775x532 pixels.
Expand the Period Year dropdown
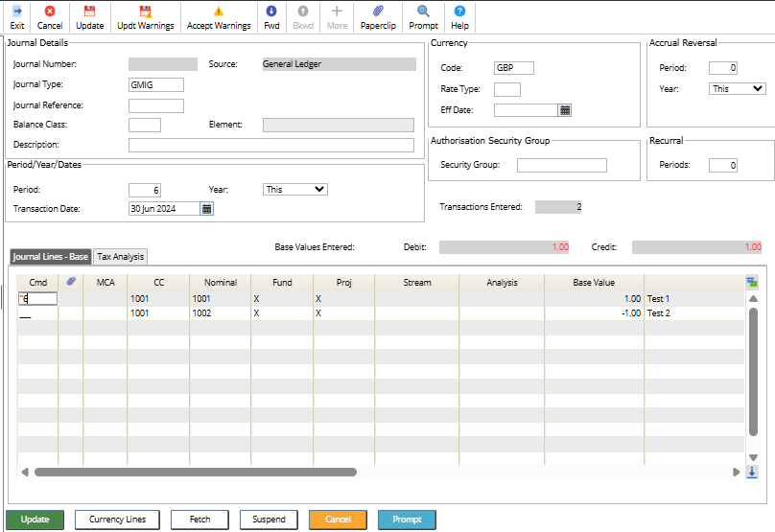[295, 189]
